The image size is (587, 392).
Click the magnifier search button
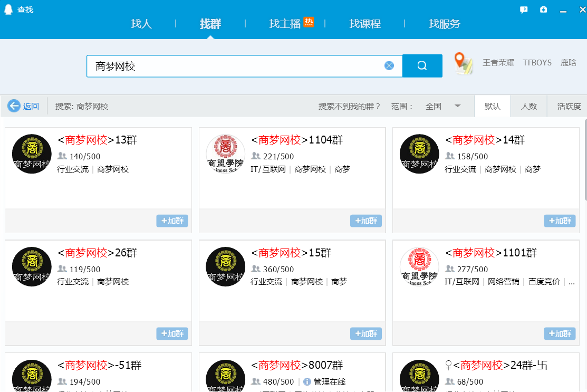coord(422,66)
